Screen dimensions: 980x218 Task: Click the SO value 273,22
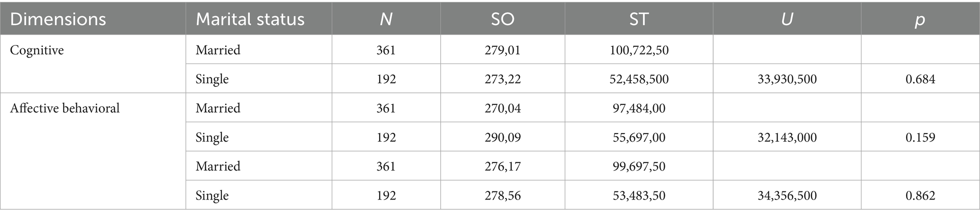point(502,79)
